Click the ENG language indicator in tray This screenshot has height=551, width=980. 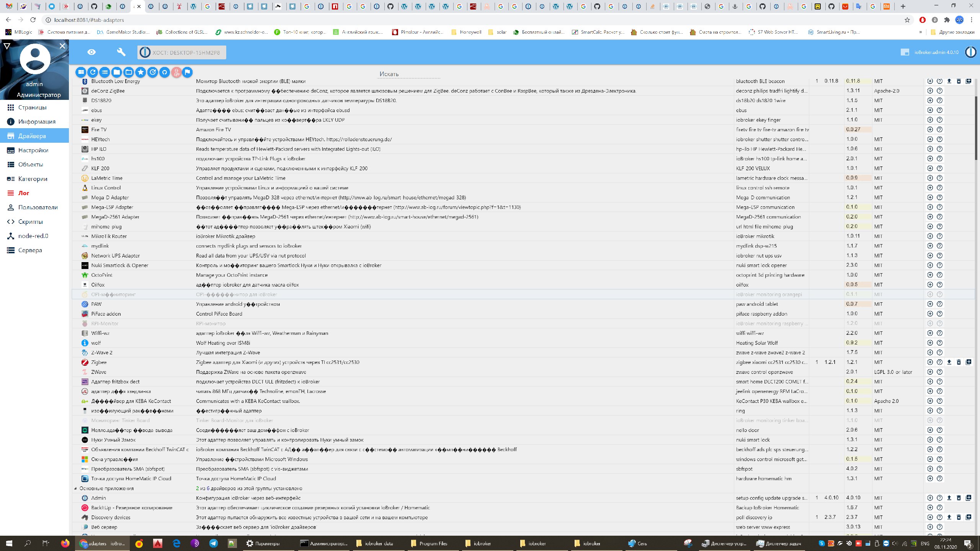pyautogui.click(x=925, y=543)
